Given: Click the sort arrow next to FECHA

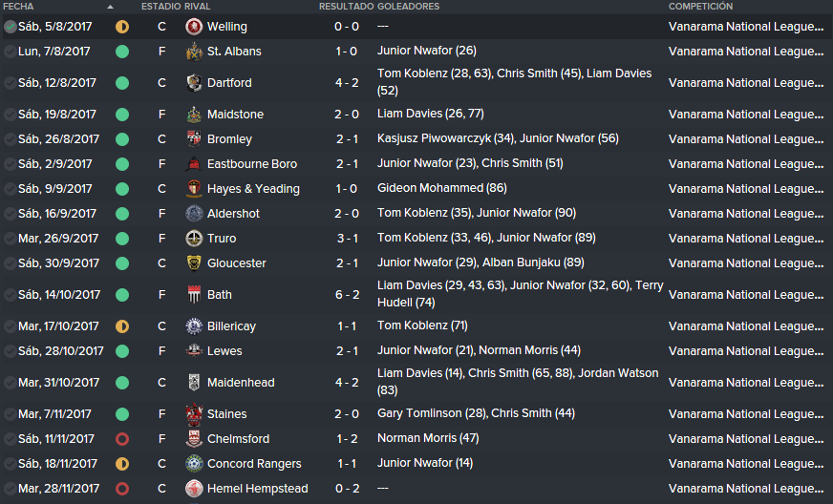Looking at the screenshot, I should [110, 7].
